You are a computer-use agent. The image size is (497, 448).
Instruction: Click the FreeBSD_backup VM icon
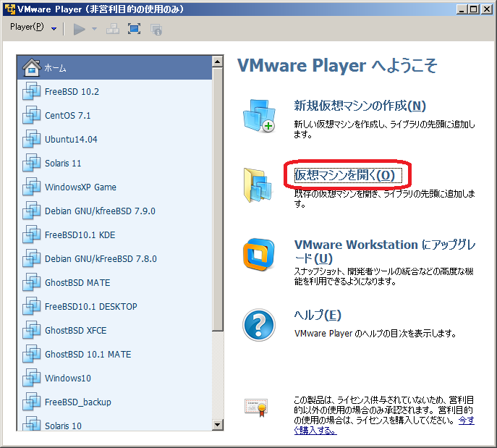tap(31, 402)
